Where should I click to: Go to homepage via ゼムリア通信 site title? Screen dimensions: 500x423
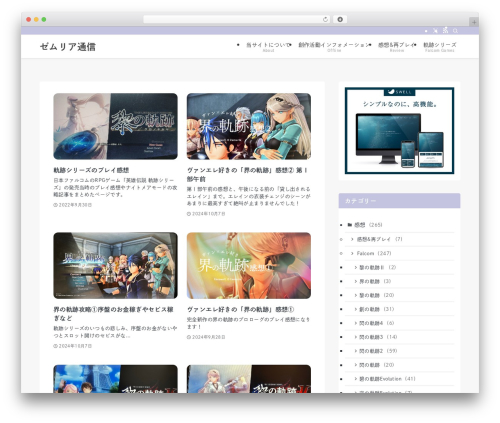68,47
